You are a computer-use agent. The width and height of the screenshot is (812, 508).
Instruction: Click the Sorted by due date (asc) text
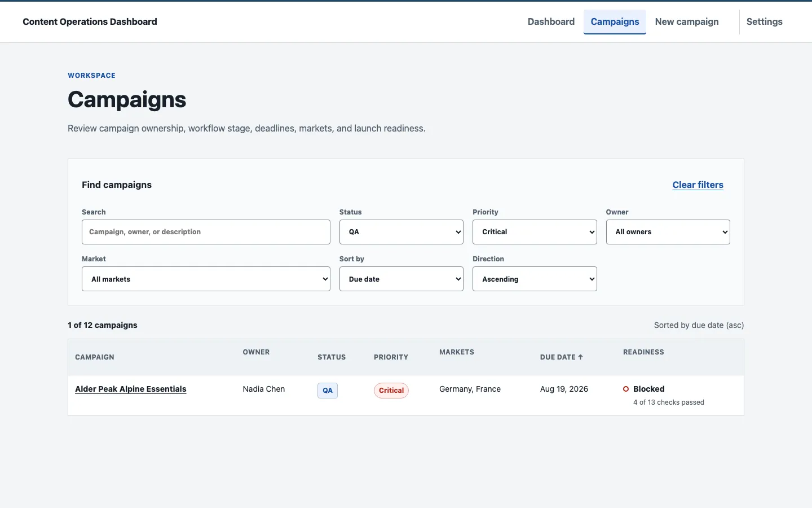(699, 325)
